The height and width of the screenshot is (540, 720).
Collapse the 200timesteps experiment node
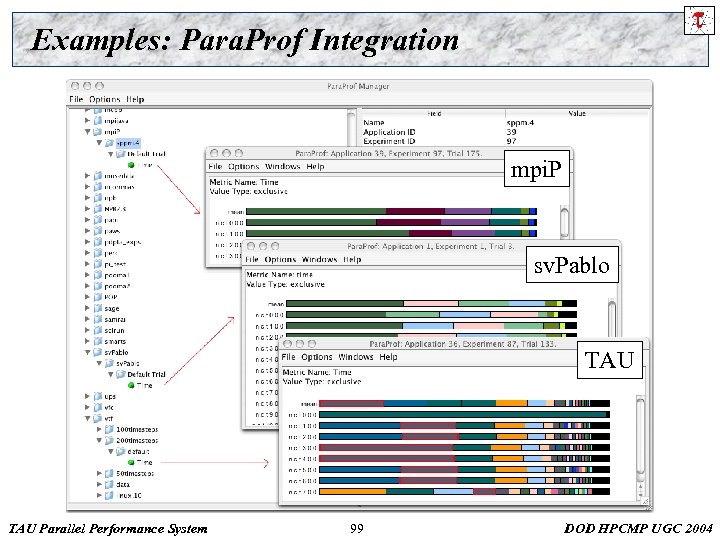tap(99, 440)
